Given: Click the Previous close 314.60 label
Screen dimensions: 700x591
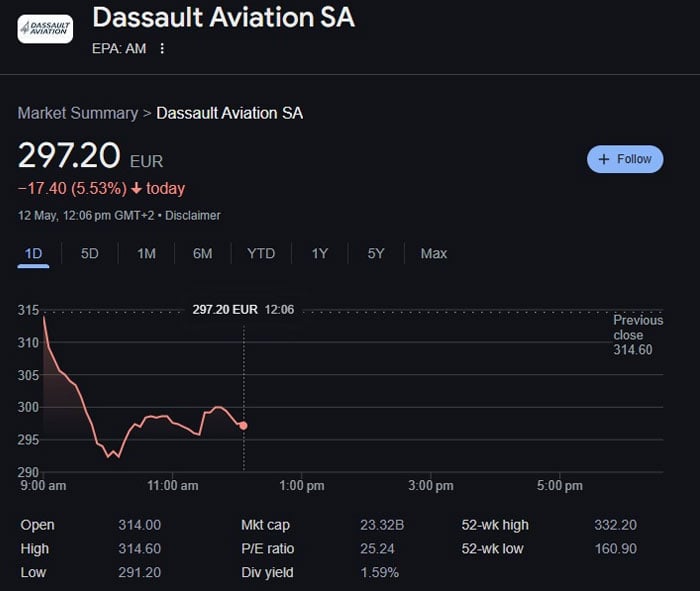Looking at the screenshot, I should (x=638, y=335).
